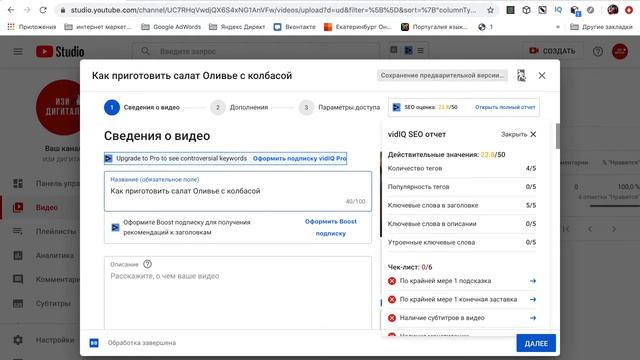The image size is (640, 360).
Task: Click the dialog vertical scrollbar
Action: (x=558, y=136)
